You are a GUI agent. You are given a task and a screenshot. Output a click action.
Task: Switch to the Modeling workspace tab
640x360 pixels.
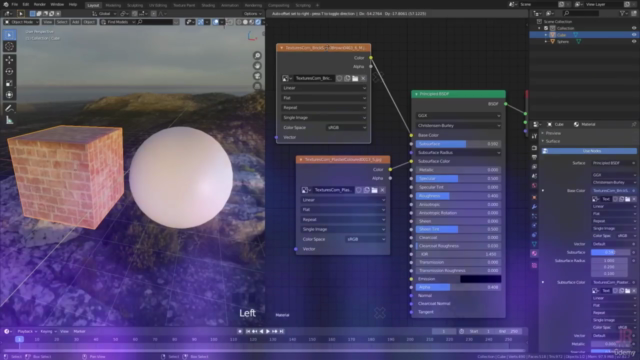(113, 5)
